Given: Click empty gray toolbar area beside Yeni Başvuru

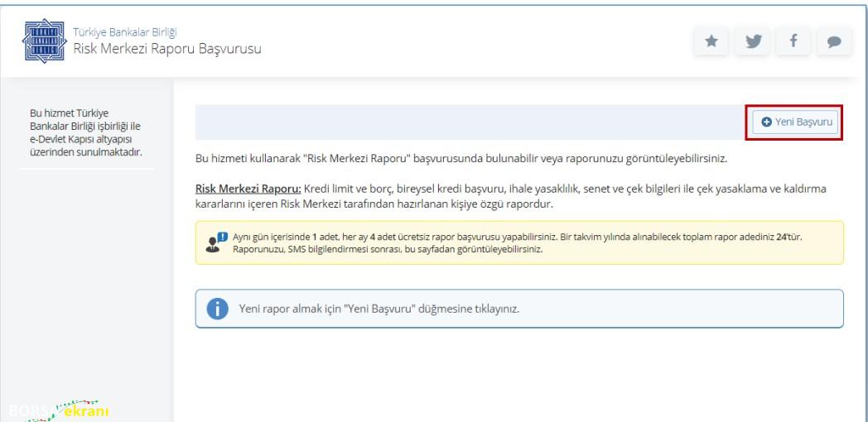Looking at the screenshot, I should coord(470,122).
